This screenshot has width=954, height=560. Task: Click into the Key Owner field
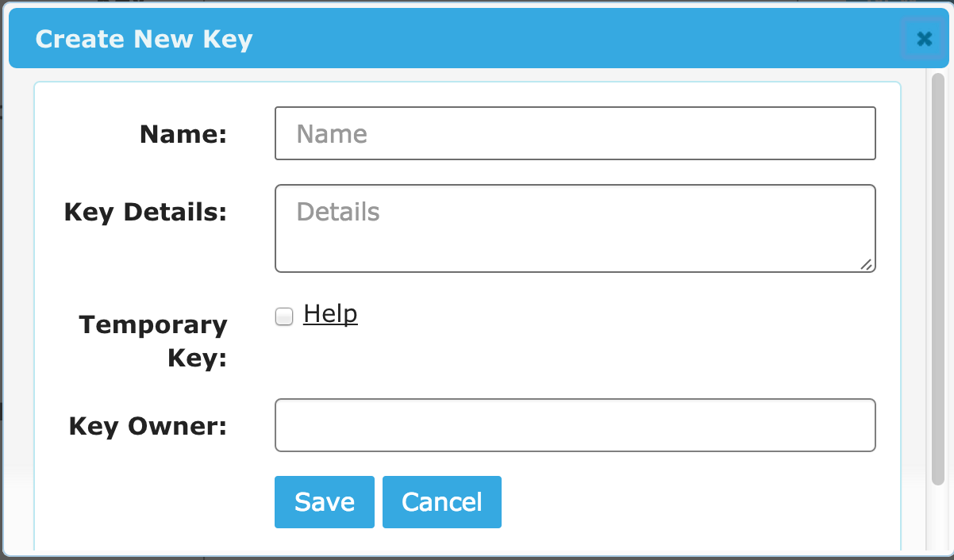tap(575, 425)
